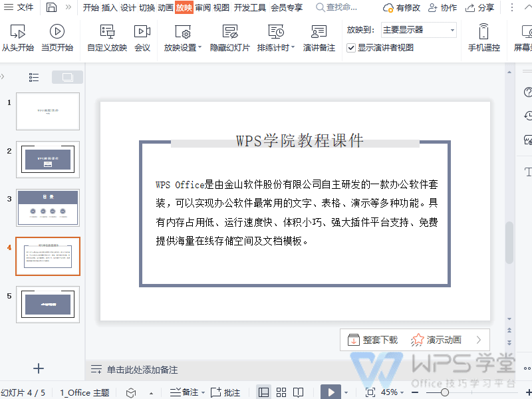Expand the collapsed left panel chevron
The height and width of the screenshot is (399, 532).
[3, 76]
